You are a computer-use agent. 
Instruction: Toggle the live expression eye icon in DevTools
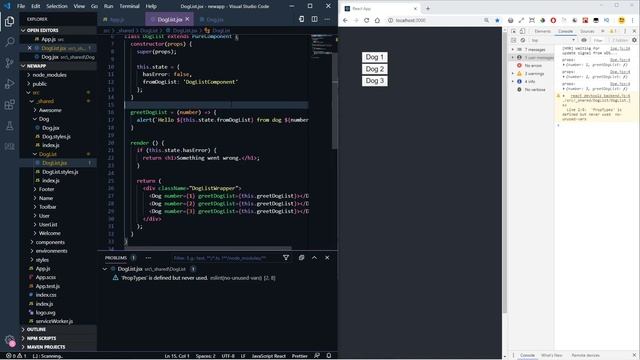tap(584, 40)
